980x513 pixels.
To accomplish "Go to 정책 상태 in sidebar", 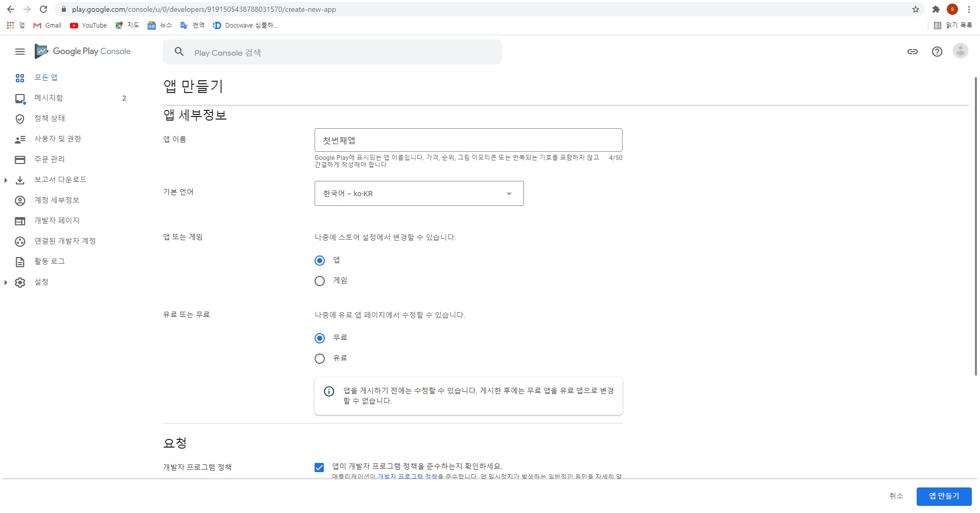I will coord(50,118).
